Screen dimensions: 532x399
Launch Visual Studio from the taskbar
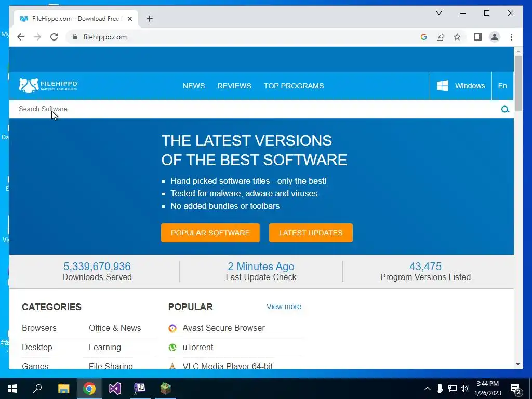click(115, 389)
